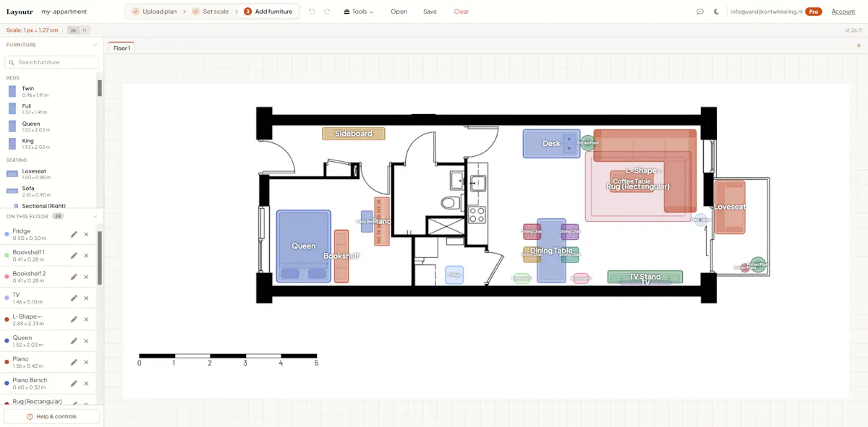Remove Bookshelf 2 from floor
868x427 pixels.
[x=86, y=277]
